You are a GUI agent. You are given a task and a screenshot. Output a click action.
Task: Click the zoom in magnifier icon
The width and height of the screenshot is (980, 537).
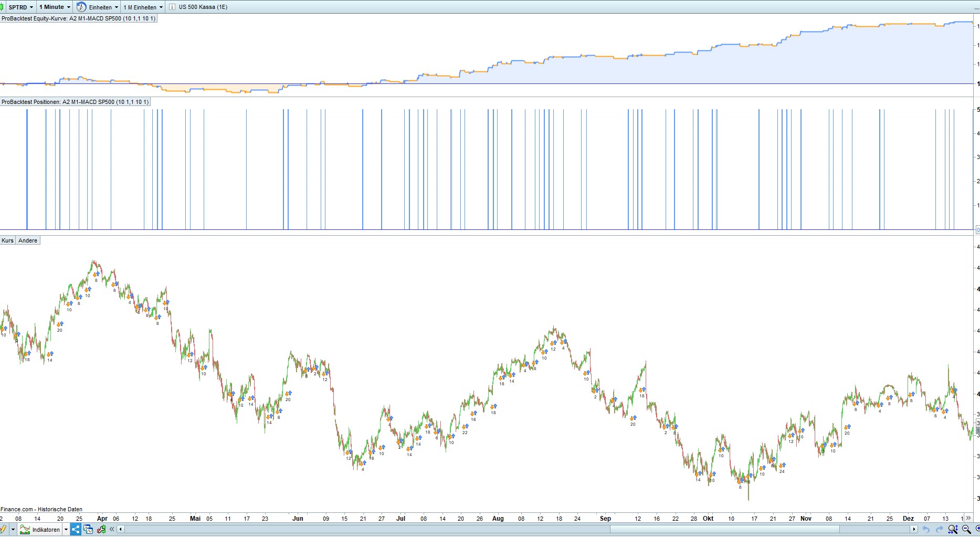[x=977, y=530]
